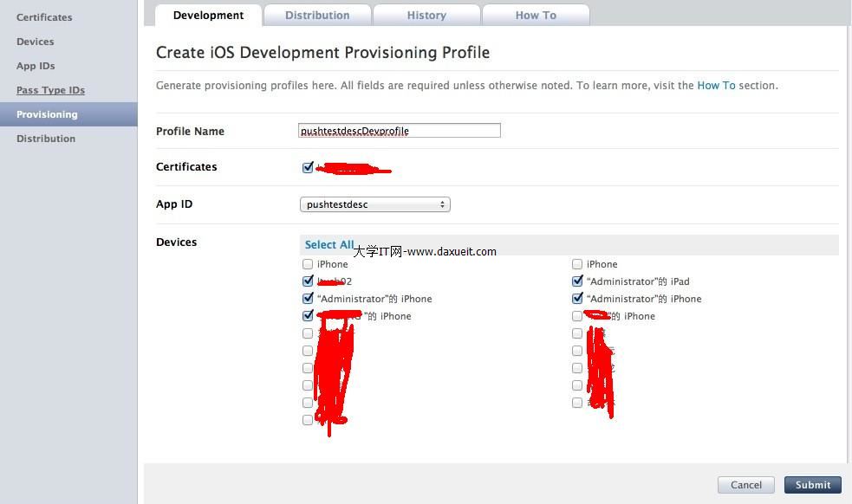Switch to the Distribution tab
The height and width of the screenshot is (504, 852).
tap(317, 15)
